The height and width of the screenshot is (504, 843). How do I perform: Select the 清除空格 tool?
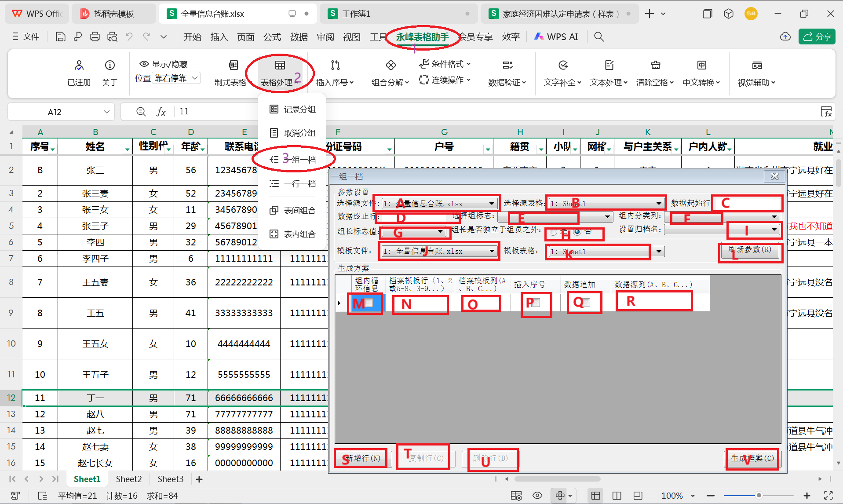(x=654, y=72)
